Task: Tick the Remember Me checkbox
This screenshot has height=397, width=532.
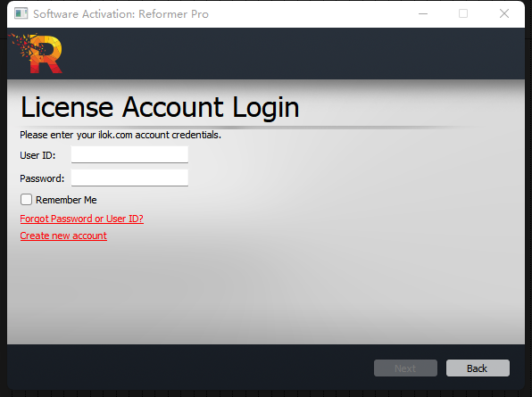Action: pos(26,199)
